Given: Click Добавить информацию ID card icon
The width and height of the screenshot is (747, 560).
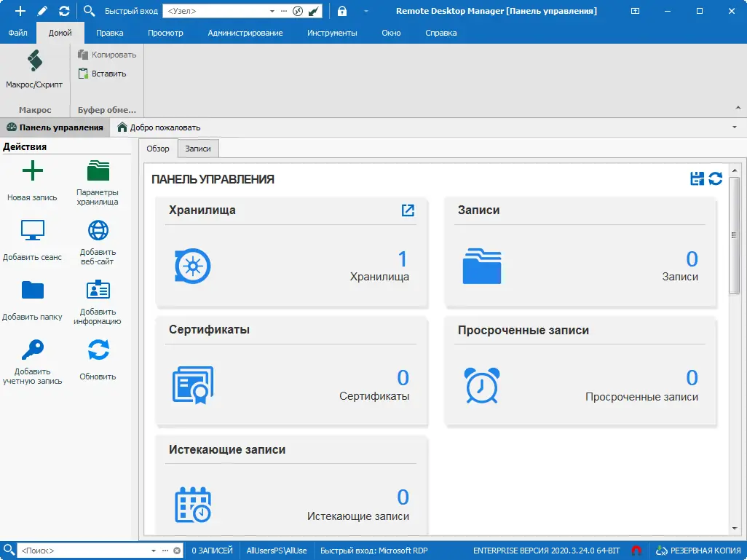Looking at the screenshot, I should point(98,290).
